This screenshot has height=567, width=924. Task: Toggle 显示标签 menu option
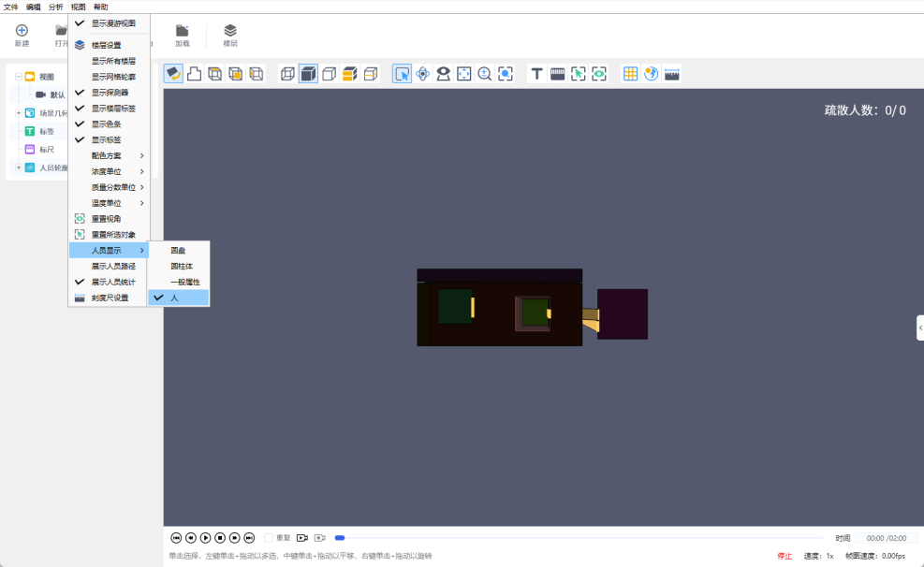[109, 140]
